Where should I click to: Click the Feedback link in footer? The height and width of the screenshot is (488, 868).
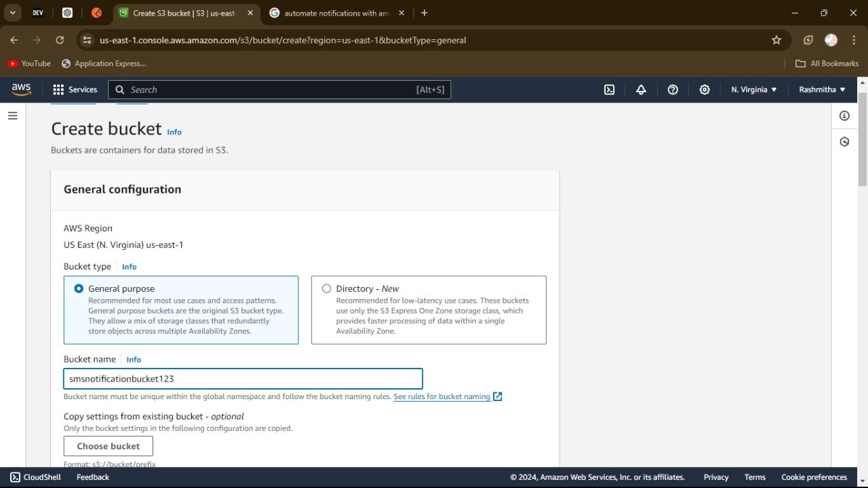click(93, 477)
